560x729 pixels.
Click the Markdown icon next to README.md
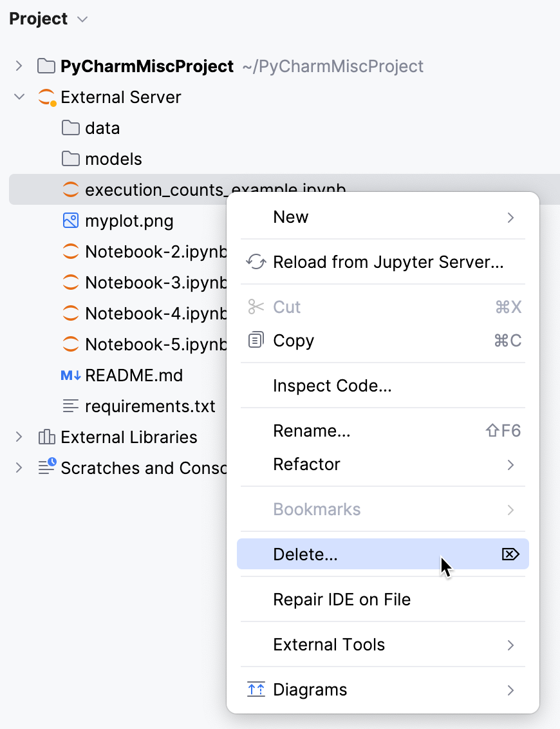pyautogui.click(x=70, y=375)
